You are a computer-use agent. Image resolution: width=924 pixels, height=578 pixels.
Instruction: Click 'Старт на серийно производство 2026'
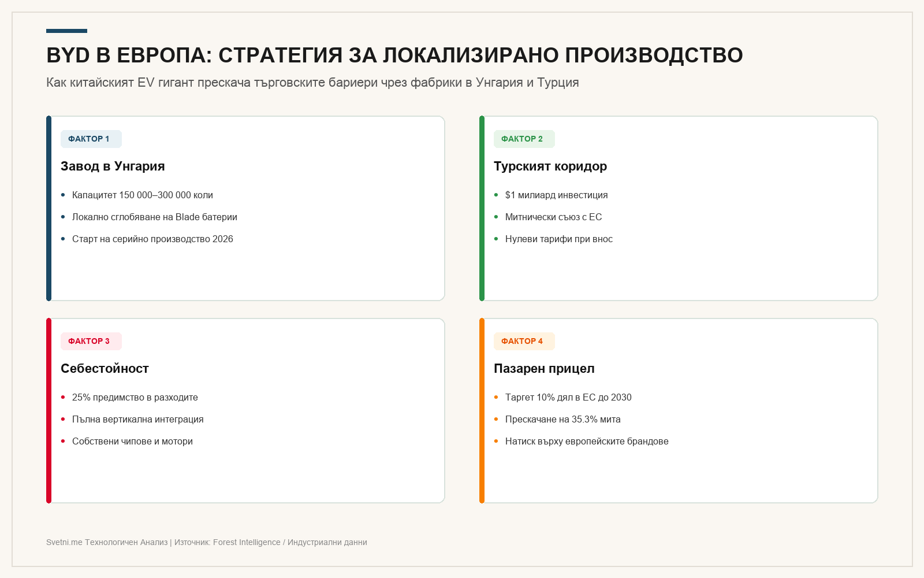pyautogui.click(x=152, y=239)
